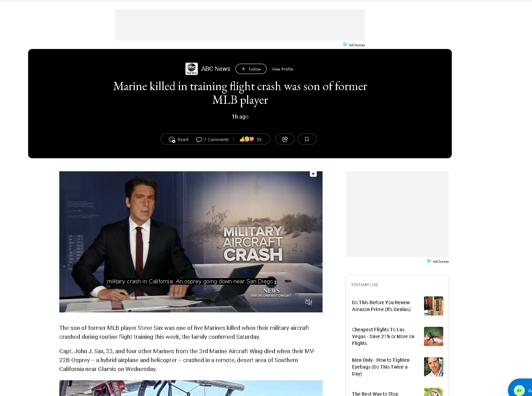The image size is (532, 396).
Task: Open 'Men Only - How to Tighten Eyebags' link
Action: pos(381,367)
